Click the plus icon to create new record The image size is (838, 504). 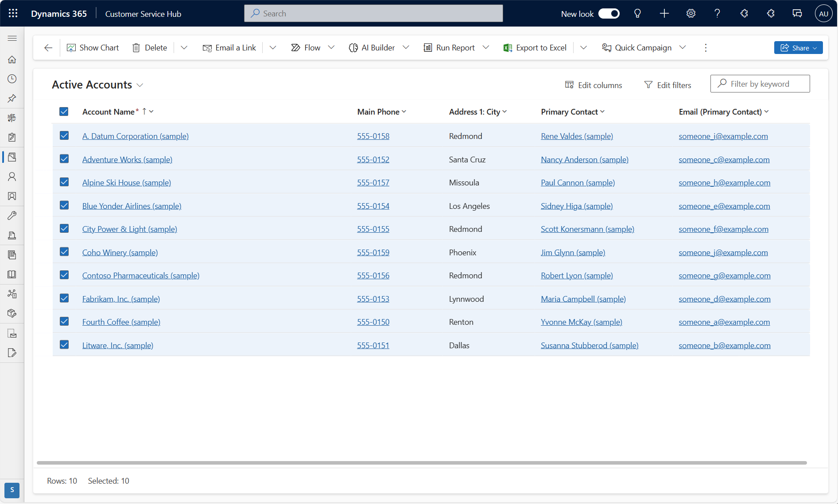[664, 13]
